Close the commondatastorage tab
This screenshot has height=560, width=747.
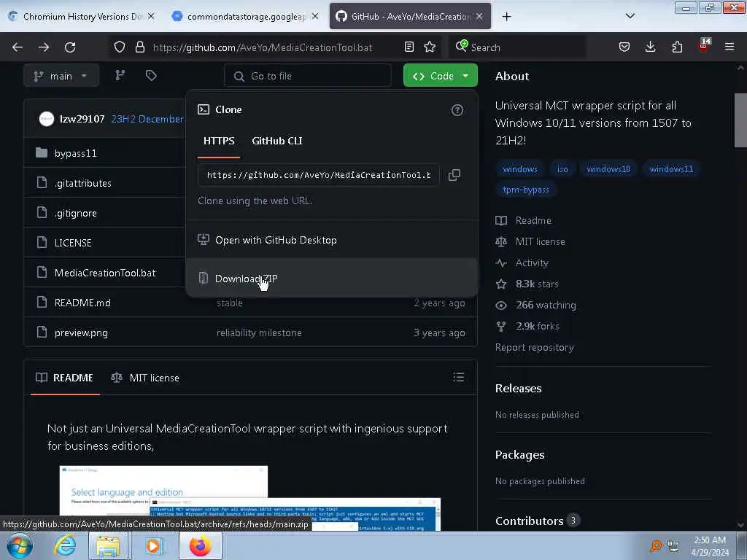click(315, 16)
